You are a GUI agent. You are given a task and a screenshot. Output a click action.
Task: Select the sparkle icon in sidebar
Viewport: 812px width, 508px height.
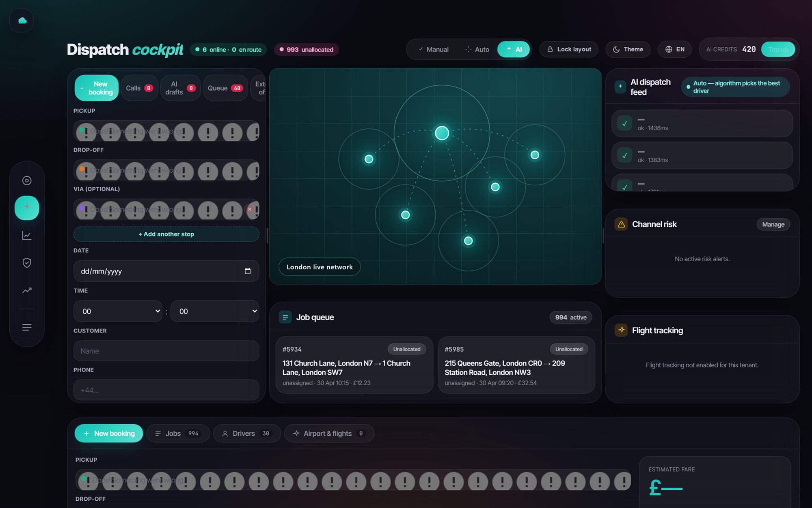(27, 208)
